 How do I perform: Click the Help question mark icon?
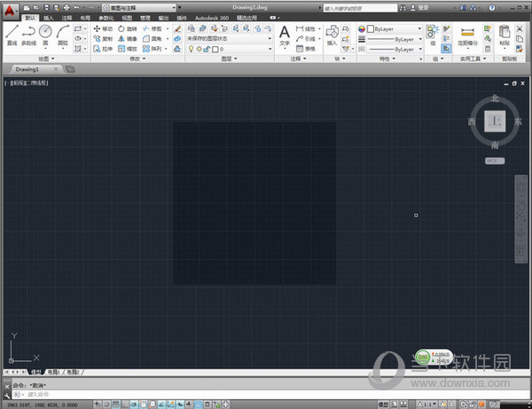point(492,7)
